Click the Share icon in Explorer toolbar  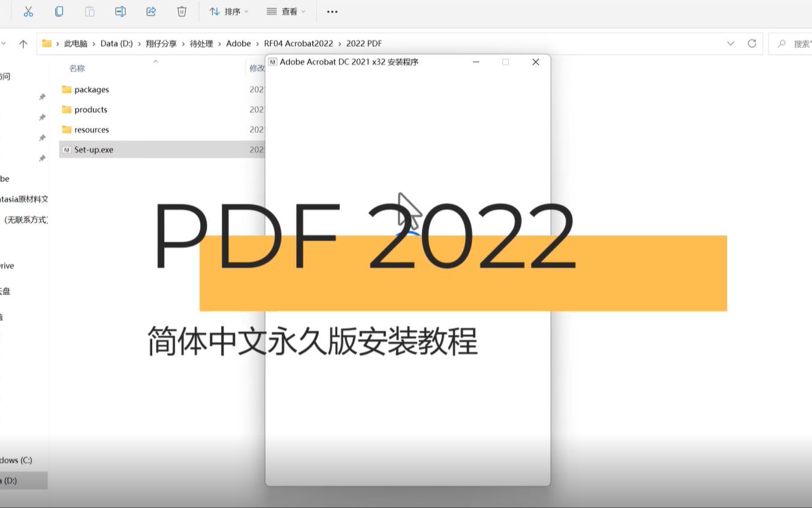pyautogui.click(x=151, y=11)
